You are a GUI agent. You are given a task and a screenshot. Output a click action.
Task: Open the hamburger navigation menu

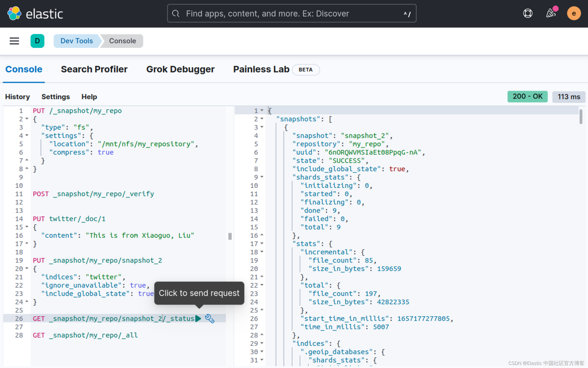click(14, 41)
